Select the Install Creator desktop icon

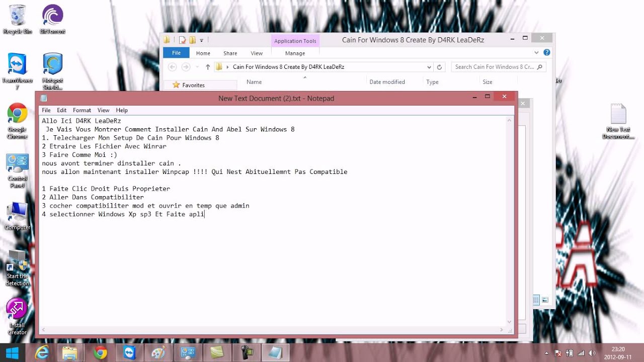click(x=17, y=317)
